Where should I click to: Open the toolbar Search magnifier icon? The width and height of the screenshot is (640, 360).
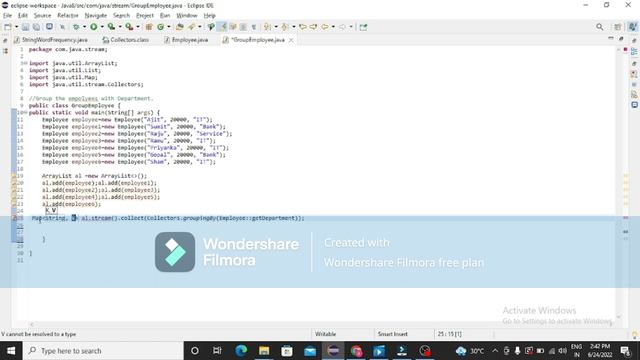point(599,27)
